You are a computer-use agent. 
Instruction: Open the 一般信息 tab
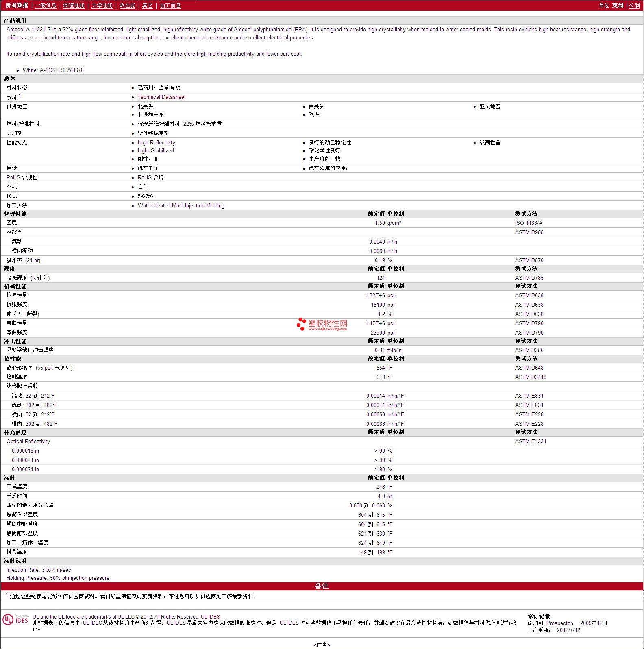pyautogui.click(x=46, y=5)
